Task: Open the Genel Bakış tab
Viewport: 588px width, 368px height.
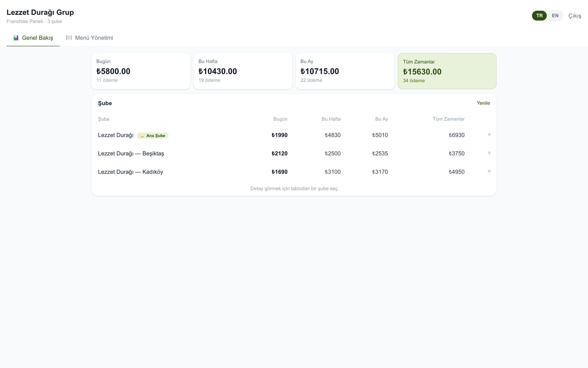Action: point(33,38)
